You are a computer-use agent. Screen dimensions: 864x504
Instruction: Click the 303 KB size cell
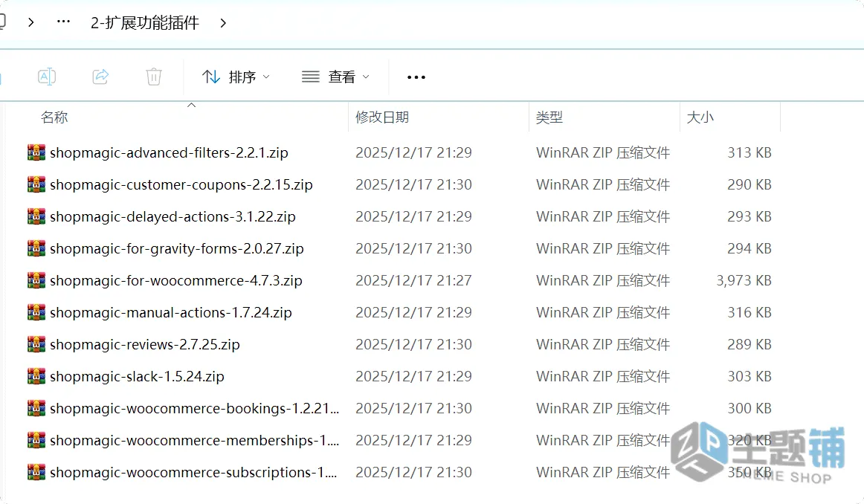coord(749,376)
